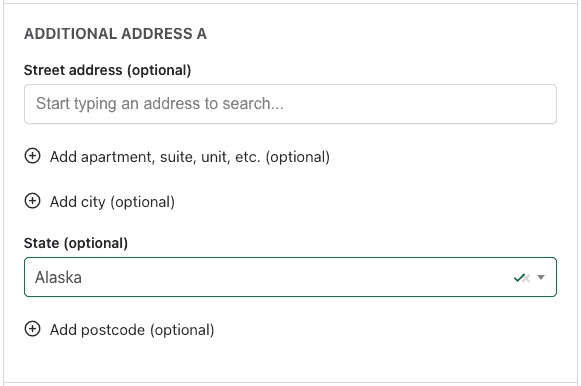Click the 'Street address (optional)' label
581x386 pixels.
107,70
